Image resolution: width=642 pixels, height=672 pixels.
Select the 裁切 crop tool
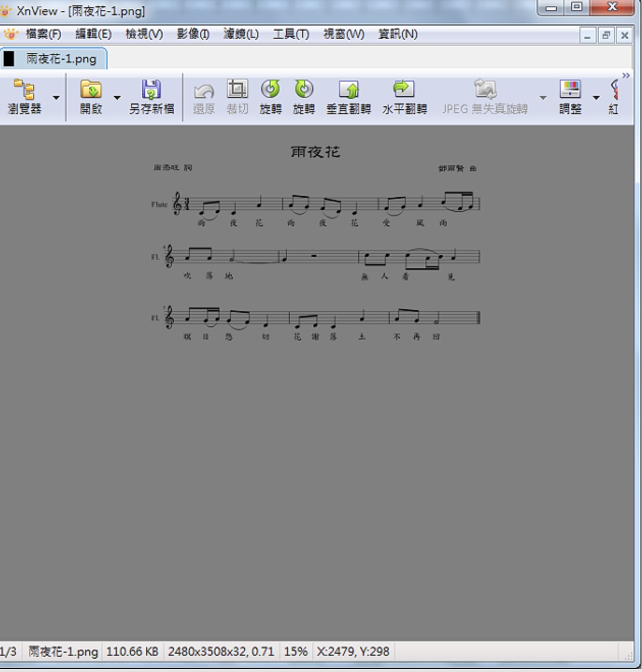(237, 97)
